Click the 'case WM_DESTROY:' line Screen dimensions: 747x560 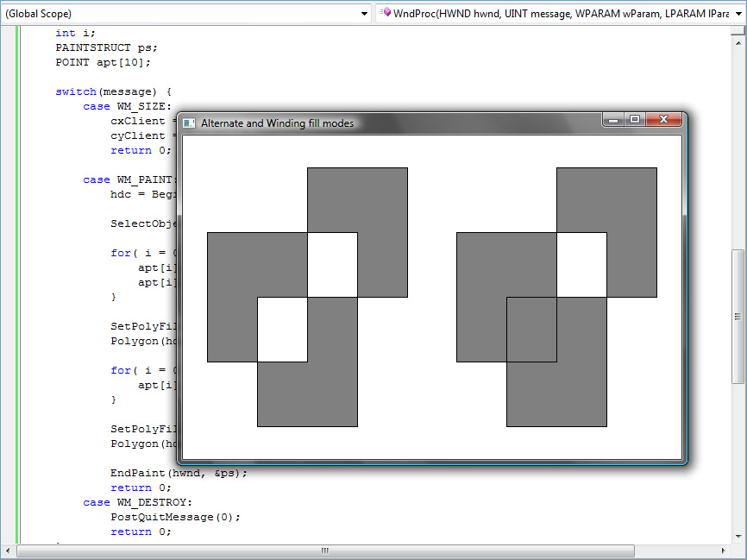138,502
